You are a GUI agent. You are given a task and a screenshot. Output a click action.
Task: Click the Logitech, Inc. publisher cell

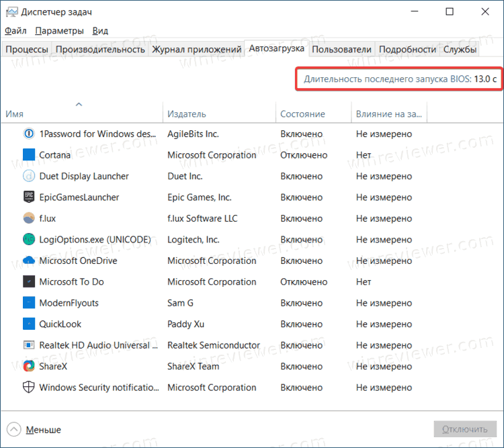193,240
